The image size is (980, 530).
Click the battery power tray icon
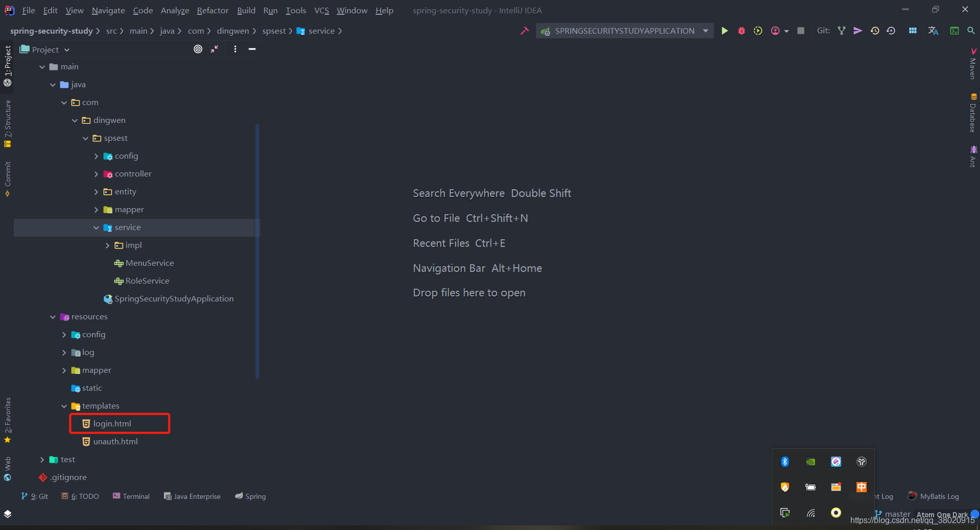click(811, 487)
